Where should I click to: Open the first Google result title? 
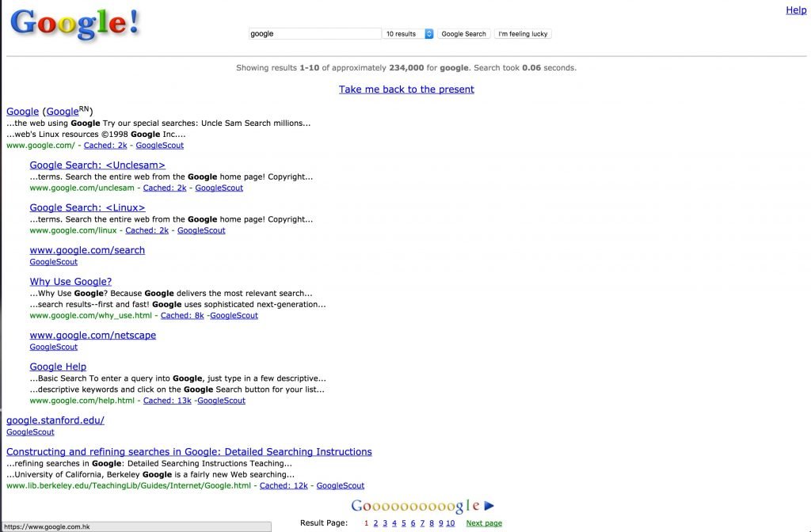pos(22,111)
